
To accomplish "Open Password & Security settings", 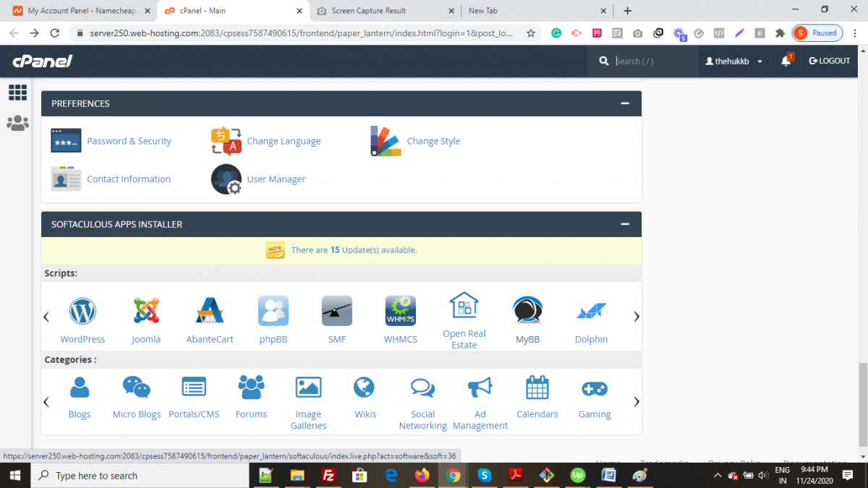I will (x=129, y=141).
